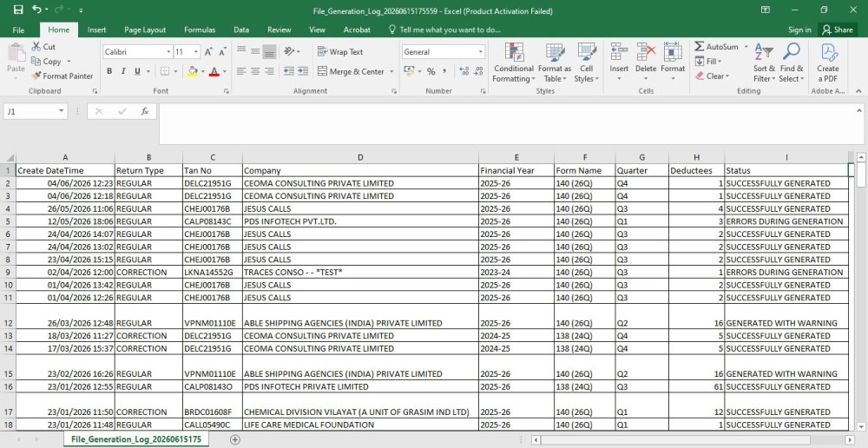This screenshot has width=868, height=448.
Task: Toggle middle vertical alignment
Action: (x=255, y=51)
